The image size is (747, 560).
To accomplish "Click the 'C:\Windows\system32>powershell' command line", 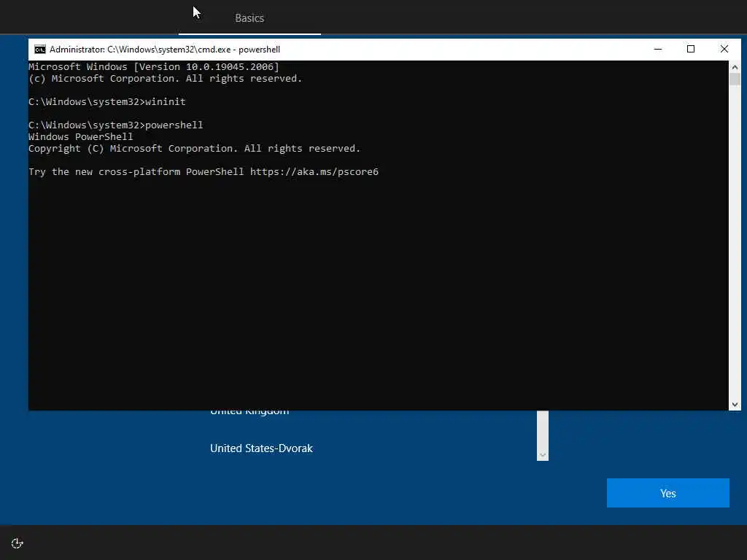I will [x=116, y=125].
